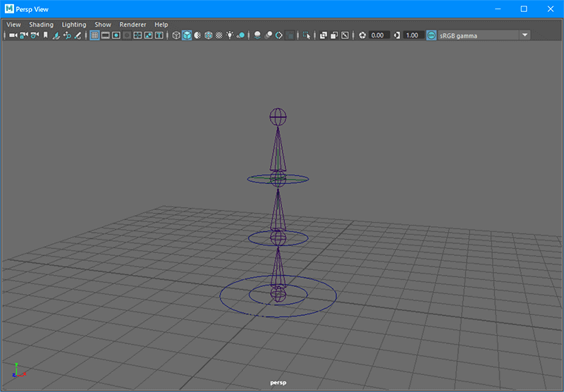Screen dimensions: 564x392
Task: Toggle the Field Chart icon
Action: (137, 35)
